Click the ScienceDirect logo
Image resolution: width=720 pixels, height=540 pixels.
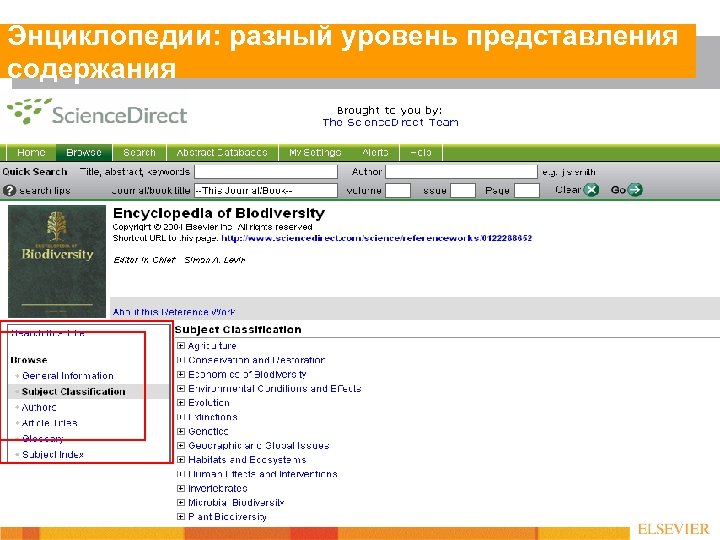[x=97, y=112]
